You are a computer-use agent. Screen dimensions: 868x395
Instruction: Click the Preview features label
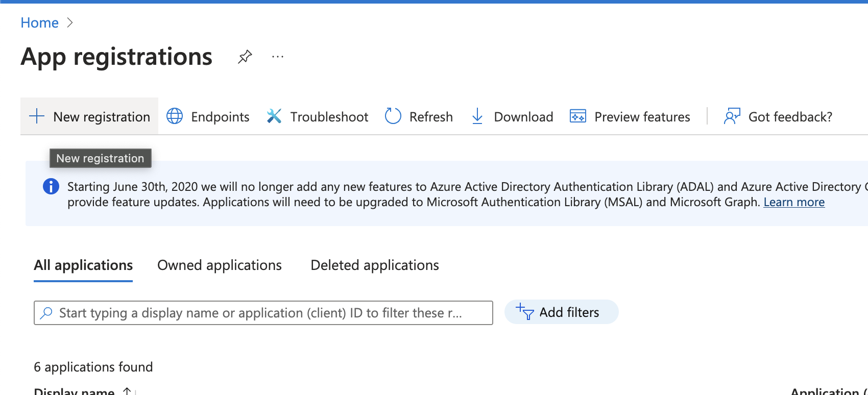pyautogui.click(x=642, y=117)
